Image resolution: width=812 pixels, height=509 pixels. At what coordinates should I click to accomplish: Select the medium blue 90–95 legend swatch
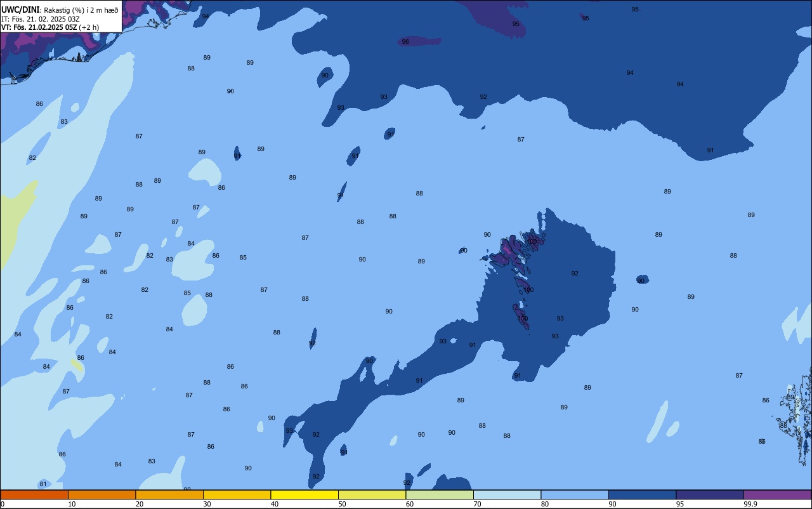click(x=642, y=494)
